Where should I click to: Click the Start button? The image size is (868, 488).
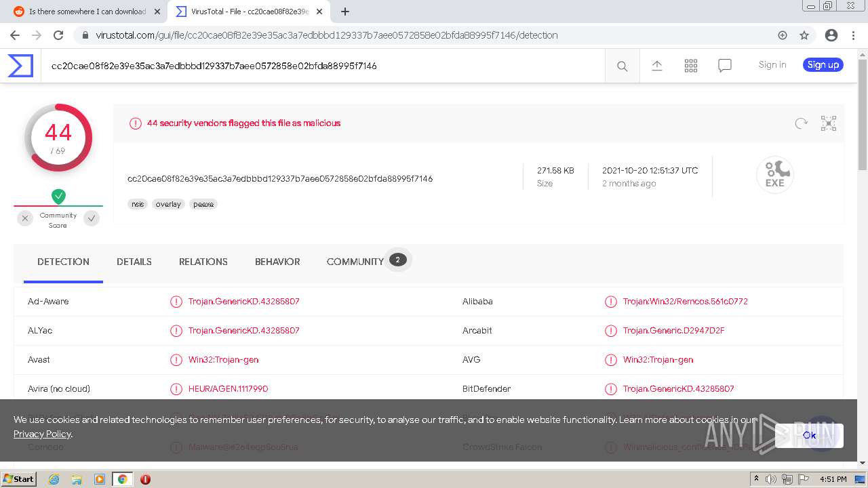tap(18, 479)
